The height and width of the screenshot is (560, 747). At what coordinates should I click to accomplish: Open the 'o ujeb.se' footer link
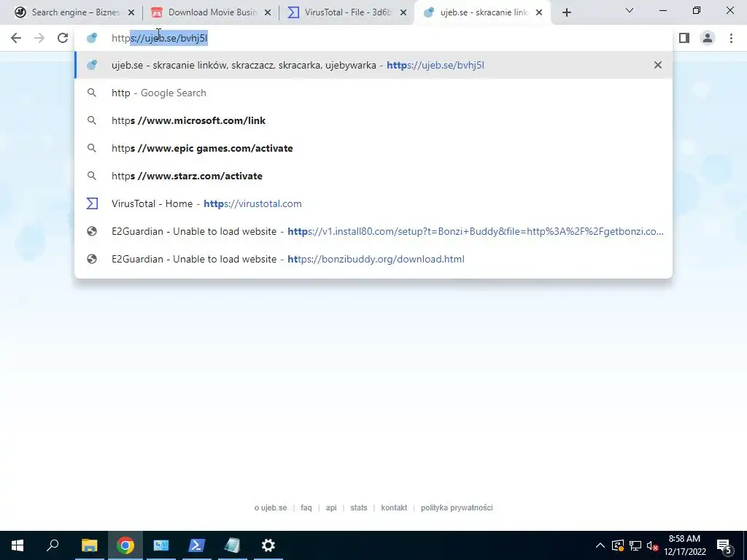pyautogui.click(x=271, y=507)
